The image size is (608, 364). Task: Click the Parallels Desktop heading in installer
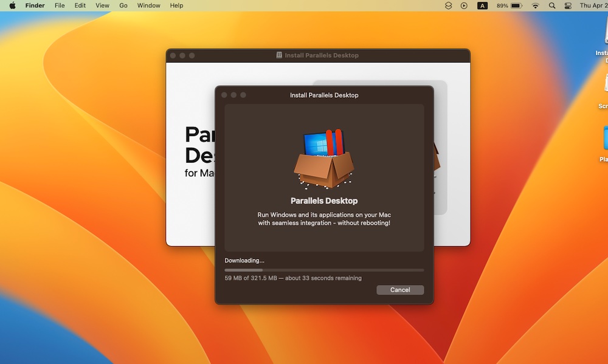point(324,201)
